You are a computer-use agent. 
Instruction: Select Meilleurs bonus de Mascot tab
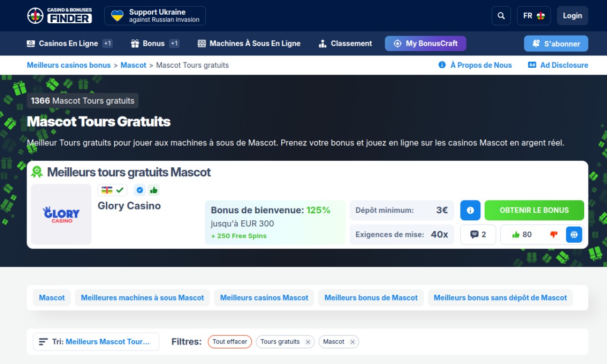(x=371, y=298)
